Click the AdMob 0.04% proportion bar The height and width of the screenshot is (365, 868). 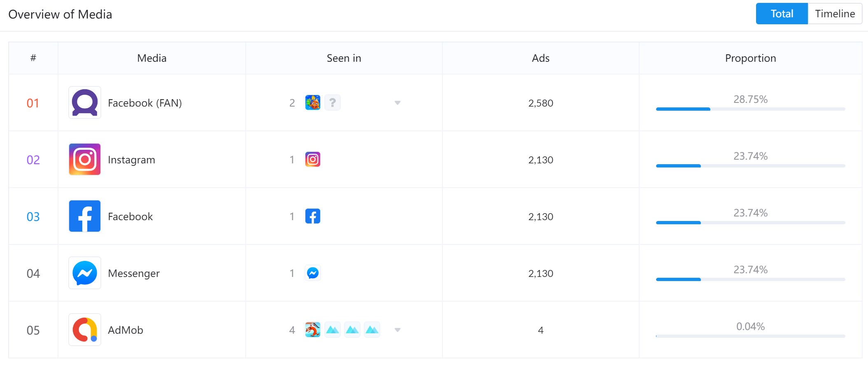pos(751,336)
